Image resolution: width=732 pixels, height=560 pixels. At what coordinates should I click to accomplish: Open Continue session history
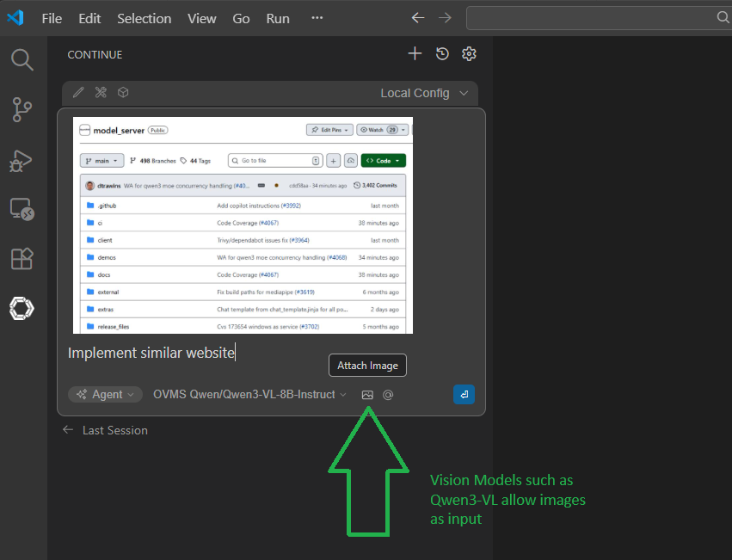[x=442, y=54]
